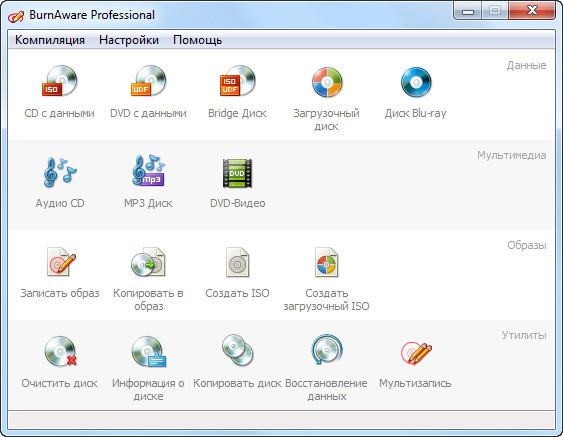Minimize the BurnAware Professional window
The width and height of the screenshot is (563, 437).
[x=468, y=11]
